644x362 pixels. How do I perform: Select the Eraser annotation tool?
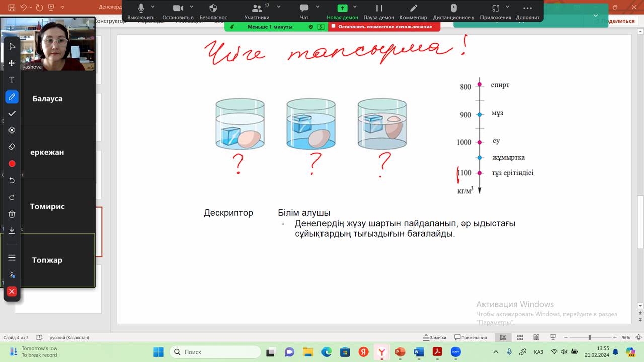(12, 147)
